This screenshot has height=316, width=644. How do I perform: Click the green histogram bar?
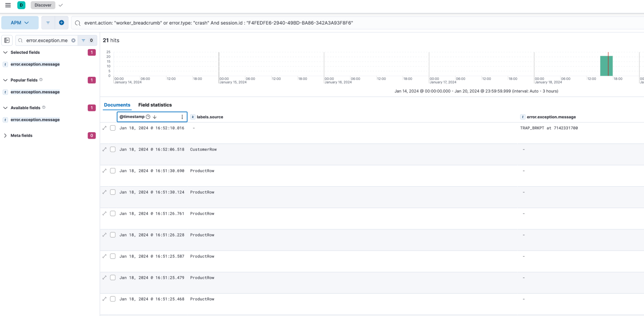point(606,66)
